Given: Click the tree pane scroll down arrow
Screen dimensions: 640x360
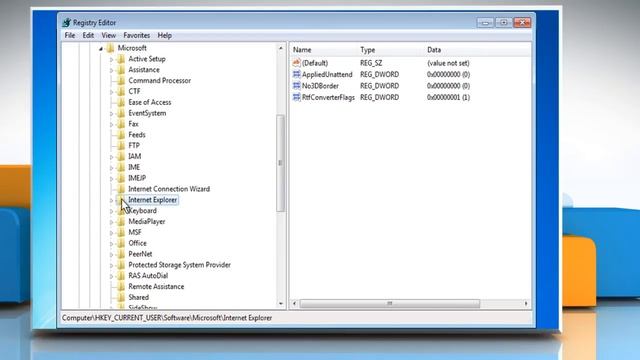Looking at the screenshot, I should tap(280, 304).
